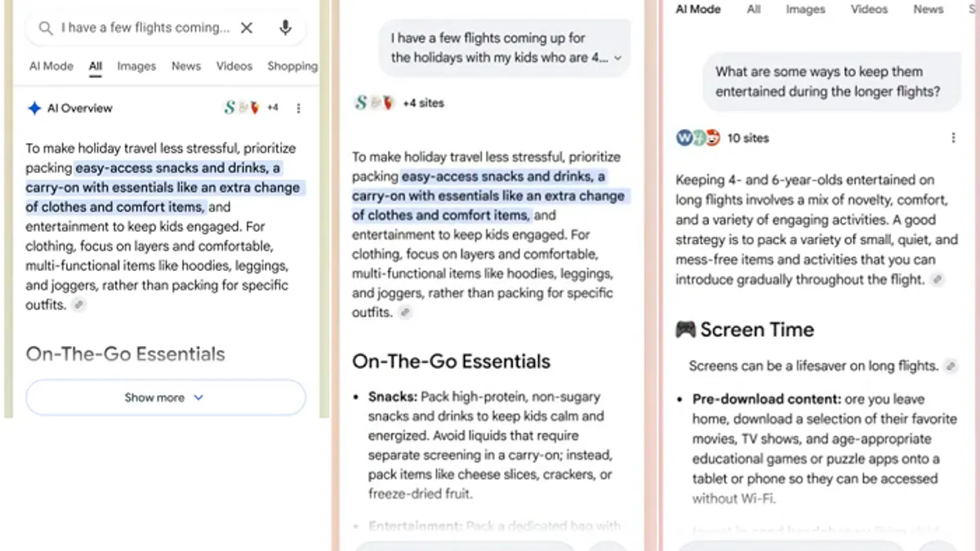Tap the citation link icon after the lifesaver sentence
The image size is (980, 551).
tap(952, 366)
